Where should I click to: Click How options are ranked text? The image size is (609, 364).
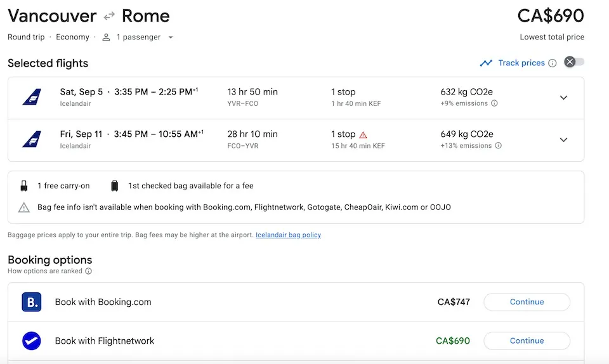tap(45, 271)
